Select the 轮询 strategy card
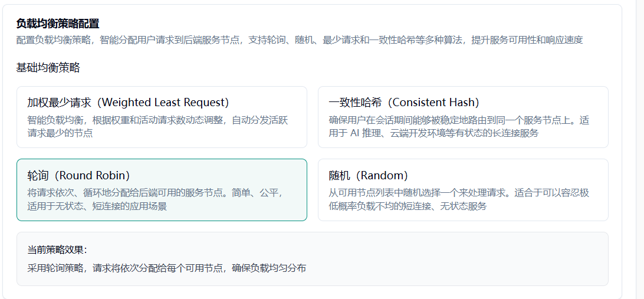644x299 pixels. pyautogui.click(x=162, y=190)
